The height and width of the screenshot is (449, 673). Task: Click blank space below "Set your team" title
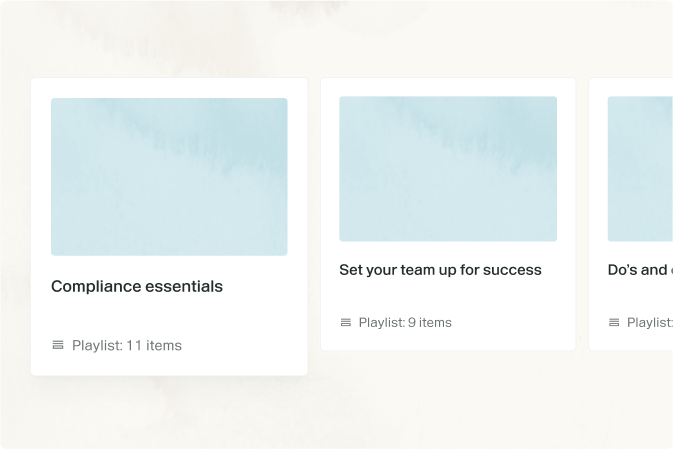click(448, 297)
